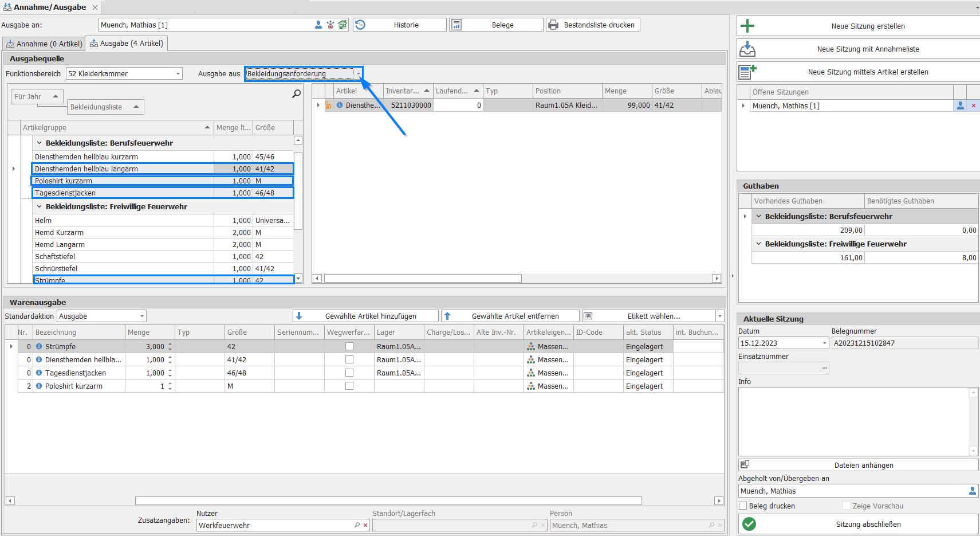The width and height of the screenshot is (980, 536).
Task: Open the Ausgabe aus Bekleidungsanforderung dropdown
Action: [x=359, y=73]
